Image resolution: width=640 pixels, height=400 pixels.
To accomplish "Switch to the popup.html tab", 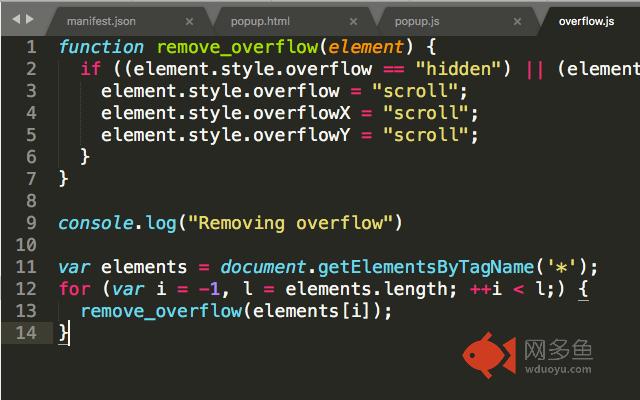I will (260, 21).
